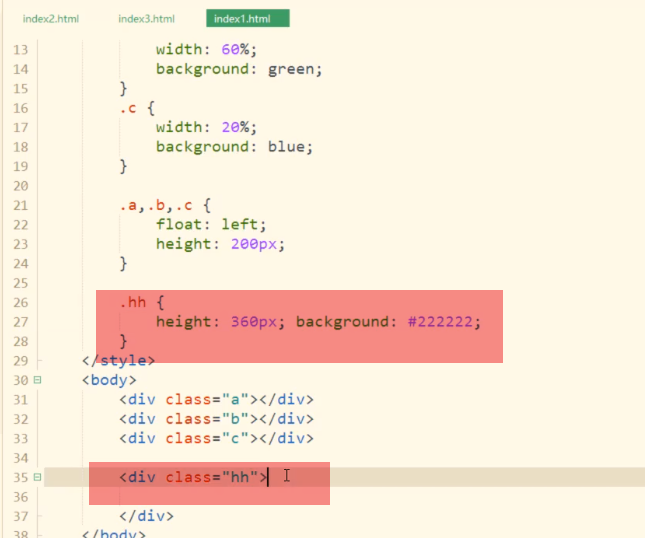Click the closing brace on line 24
This screenshot has height=538, width=645.
pos(123,263)
